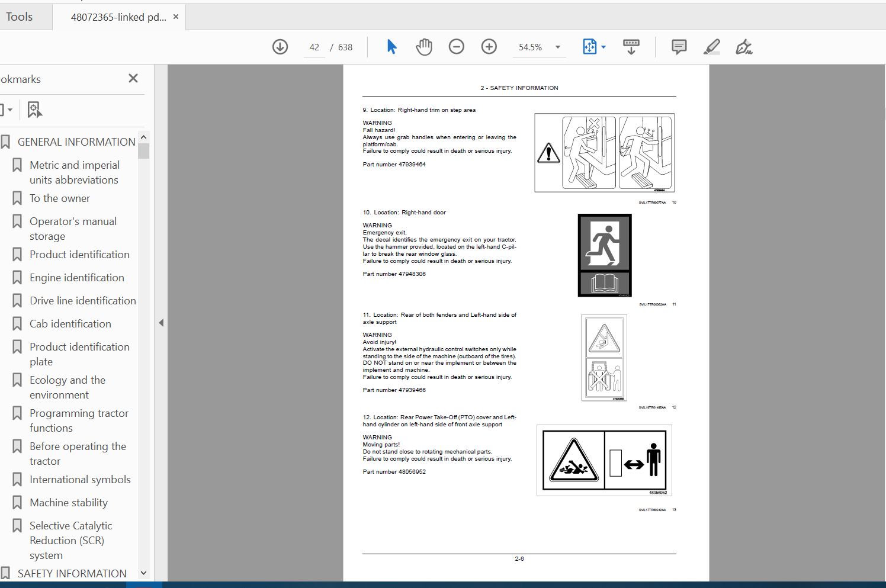Go to next page with down arrow

pyautogui.click(x=280, y=47)
